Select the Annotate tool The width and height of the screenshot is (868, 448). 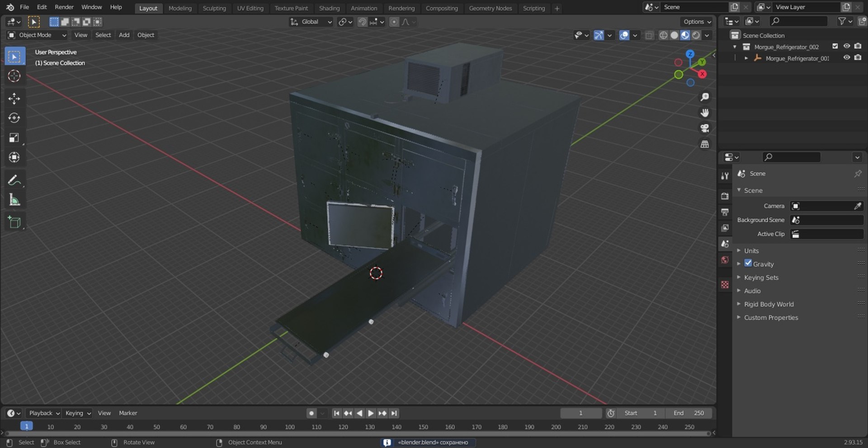point(15,180)
